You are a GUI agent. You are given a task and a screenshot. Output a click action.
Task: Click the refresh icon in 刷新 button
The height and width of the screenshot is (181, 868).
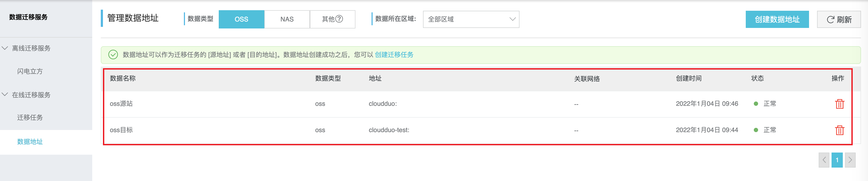tap(830, 20)
